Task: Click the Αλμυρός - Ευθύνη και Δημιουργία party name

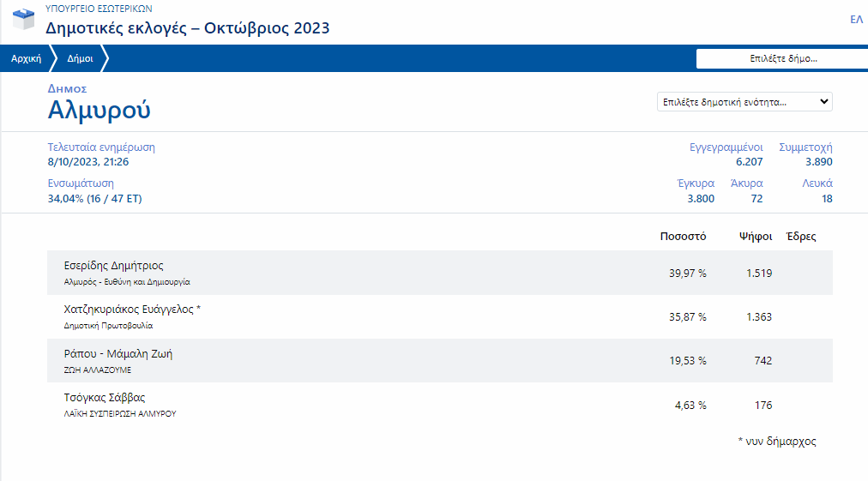Action: (127, 281)
